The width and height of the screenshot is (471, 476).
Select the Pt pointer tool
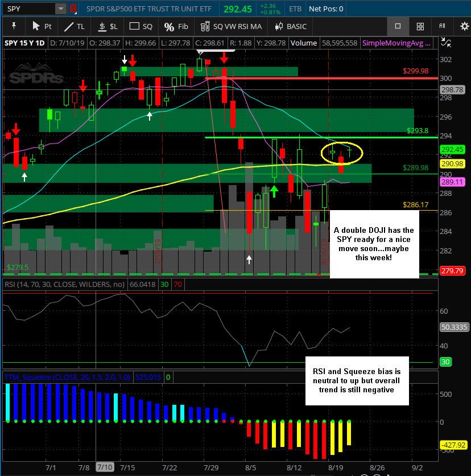42,26
